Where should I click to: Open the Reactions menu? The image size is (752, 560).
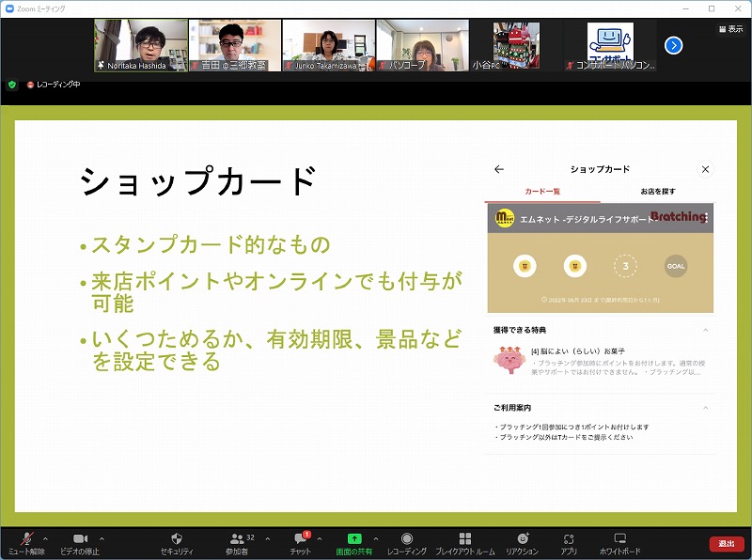point(522,542)
